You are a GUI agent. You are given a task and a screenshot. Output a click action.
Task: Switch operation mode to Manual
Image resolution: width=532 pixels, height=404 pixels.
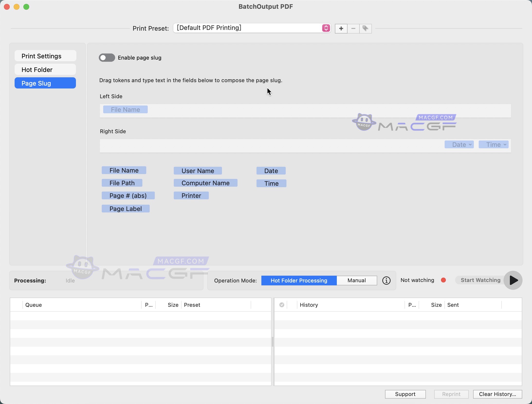click(x=356, y=280)
